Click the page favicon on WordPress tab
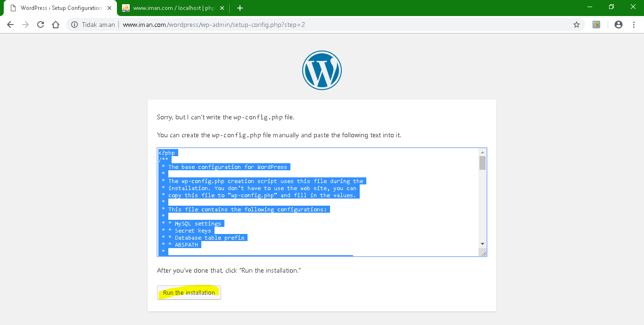Image resolution: width=644 pixels, height=325 pixels. tap(13, 8)
